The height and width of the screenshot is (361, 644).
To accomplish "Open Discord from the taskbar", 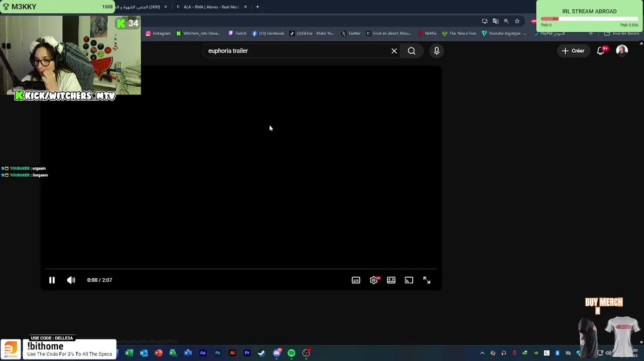I will [277, 353].
